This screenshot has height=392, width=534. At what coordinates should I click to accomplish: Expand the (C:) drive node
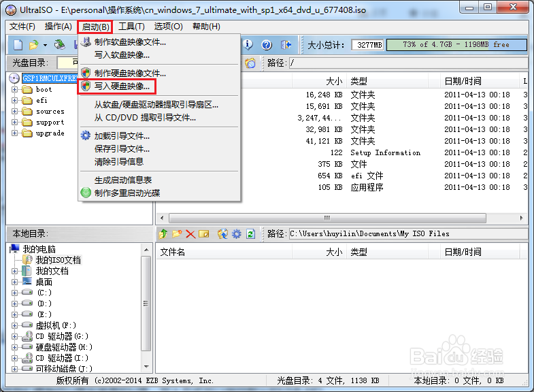coord(15,293)
